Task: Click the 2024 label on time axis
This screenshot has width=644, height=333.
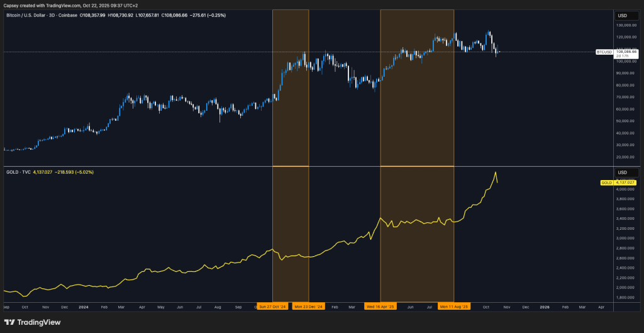Action: 84,307
